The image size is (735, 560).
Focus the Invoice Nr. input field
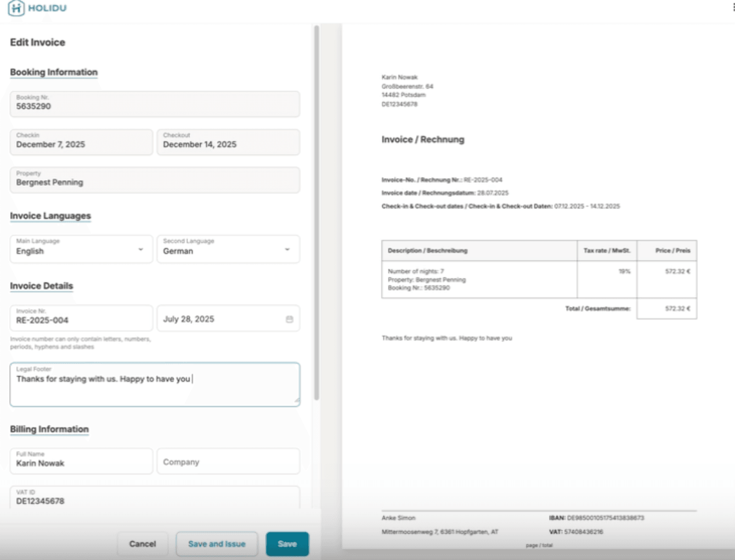click(x=81, y=318)
